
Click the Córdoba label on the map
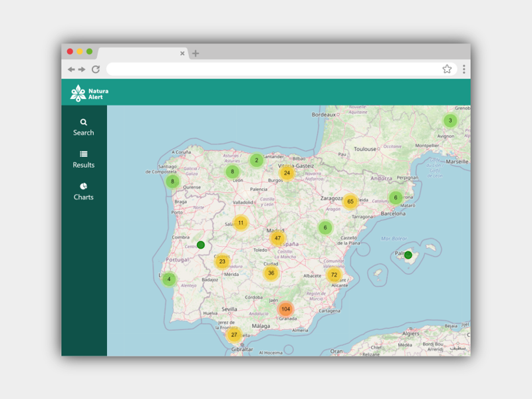[x=254, y=297]
